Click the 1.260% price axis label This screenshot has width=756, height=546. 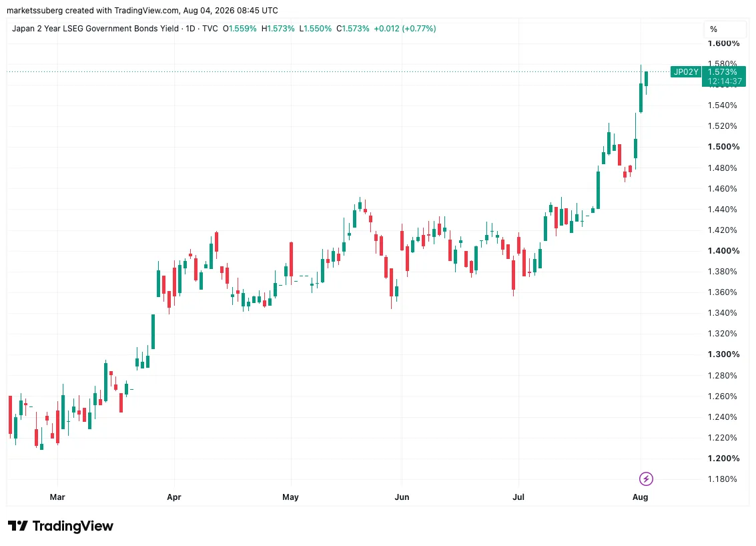pyautogui.click(x=722, y=396)
